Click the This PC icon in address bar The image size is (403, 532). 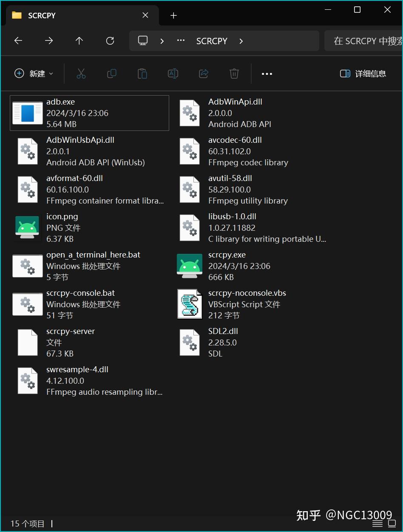click(142, 40)
